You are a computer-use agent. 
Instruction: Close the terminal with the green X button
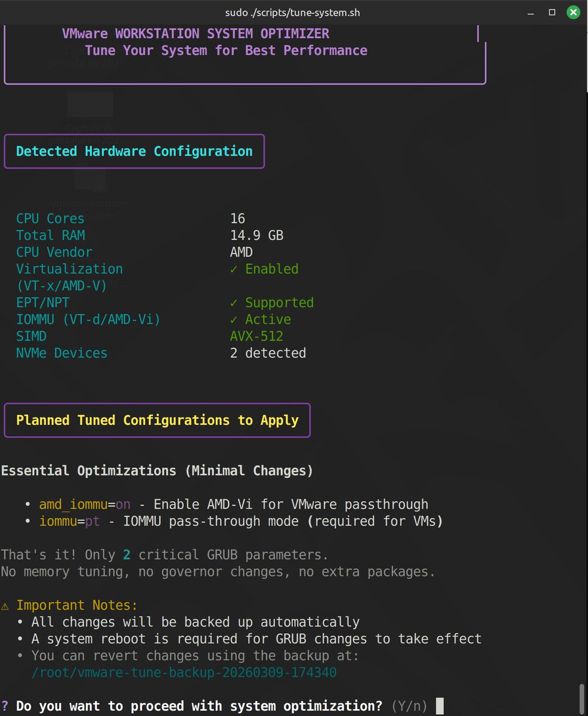[x=573, y=12]
